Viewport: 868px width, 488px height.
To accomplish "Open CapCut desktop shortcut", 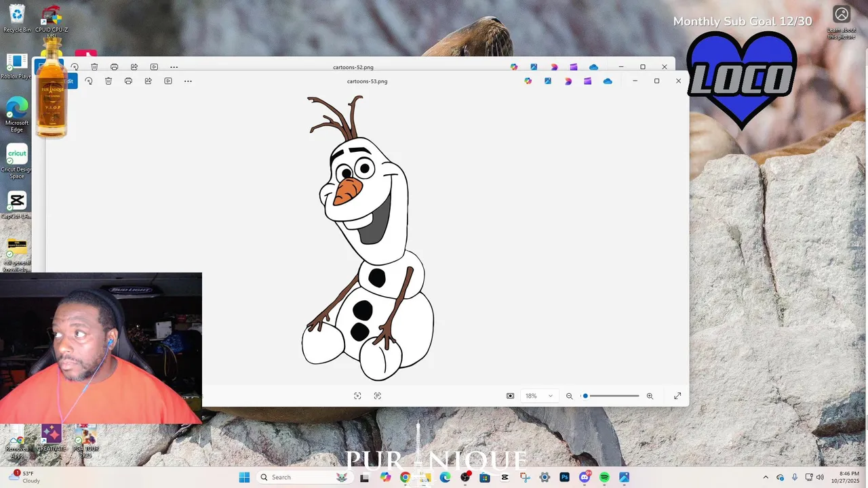I will (x=17, y=205).
